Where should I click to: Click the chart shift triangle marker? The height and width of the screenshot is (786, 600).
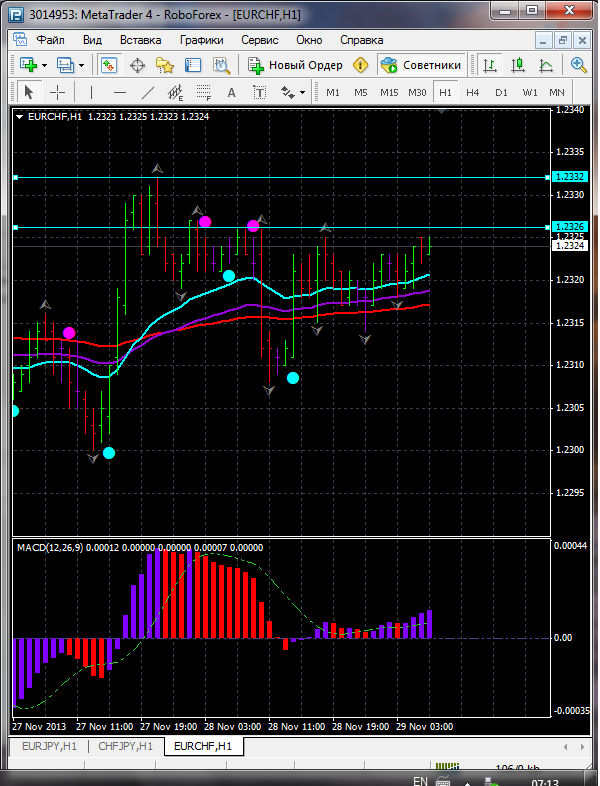point(441,111)
